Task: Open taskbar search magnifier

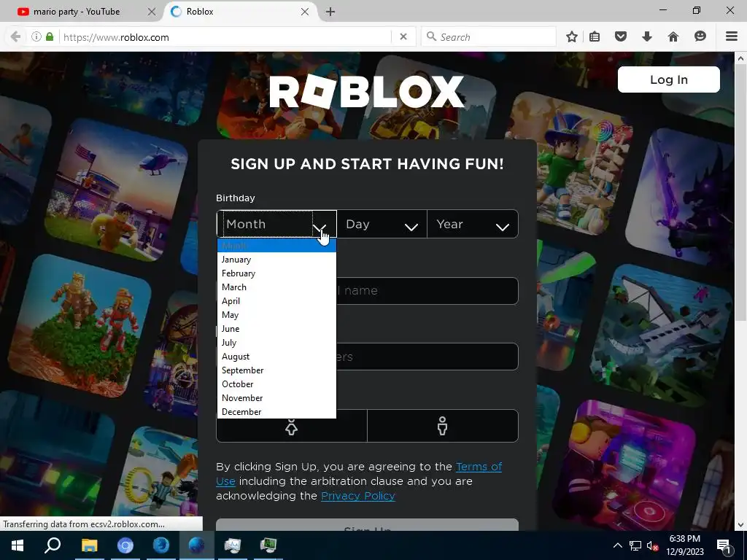Action: click(53, 545)
